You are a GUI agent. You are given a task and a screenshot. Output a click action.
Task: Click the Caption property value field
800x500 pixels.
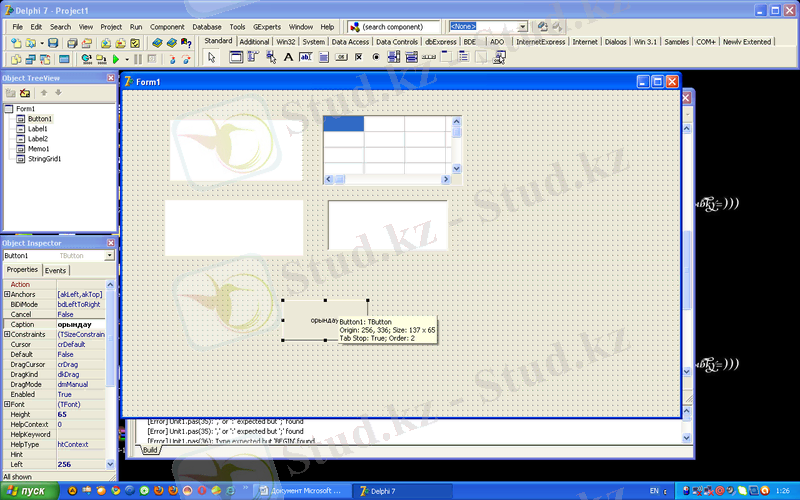pos(81,324)
